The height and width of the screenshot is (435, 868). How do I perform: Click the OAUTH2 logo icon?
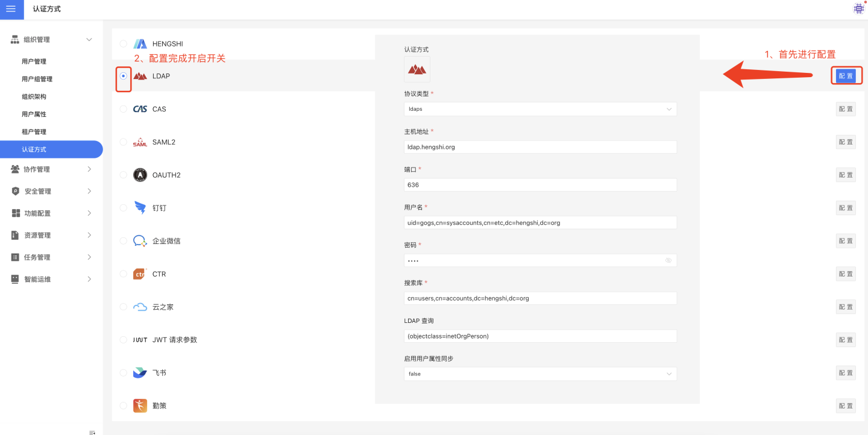(x=140, y=175)
